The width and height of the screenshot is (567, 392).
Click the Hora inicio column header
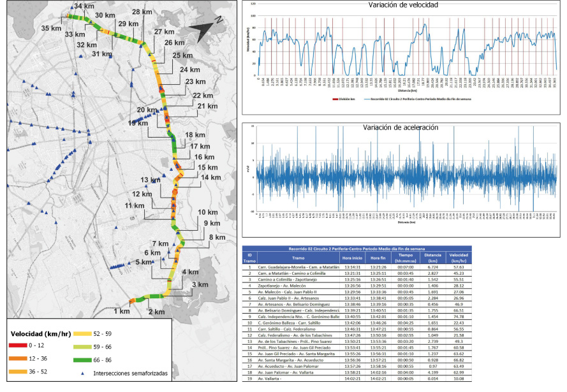click(352, 258)
